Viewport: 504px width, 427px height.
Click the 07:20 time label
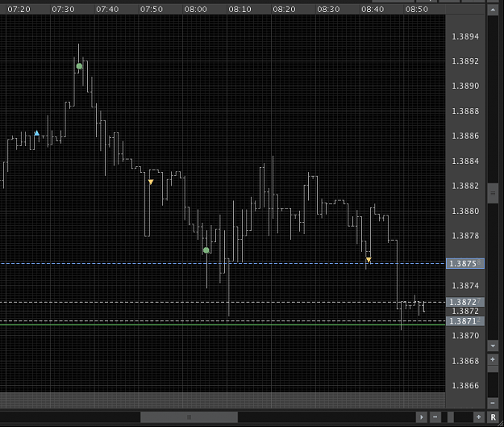pyautogui.click(x=19, y=10)
